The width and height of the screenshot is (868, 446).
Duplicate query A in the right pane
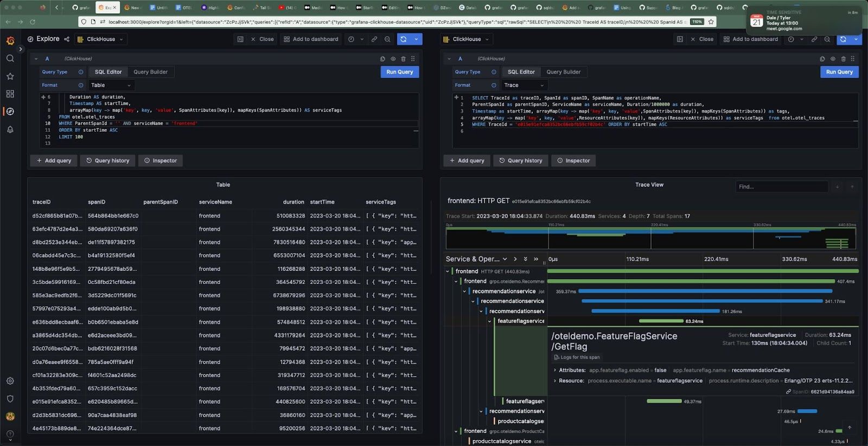822,59
